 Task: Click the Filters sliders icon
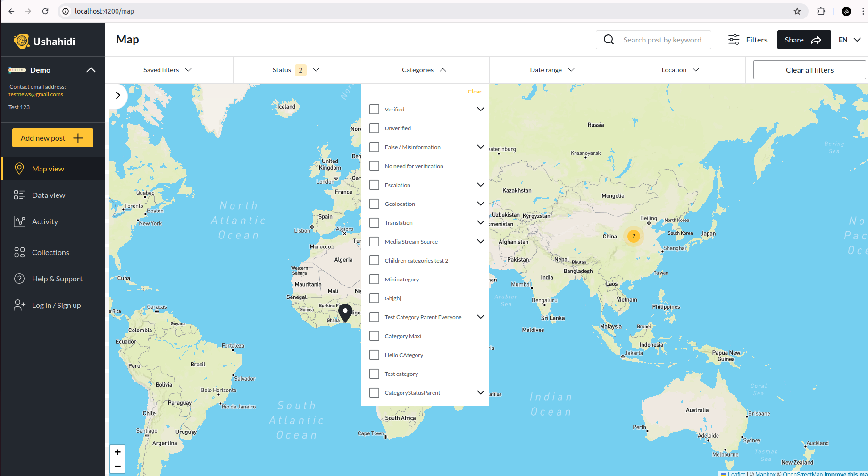[x=734, y=40]
